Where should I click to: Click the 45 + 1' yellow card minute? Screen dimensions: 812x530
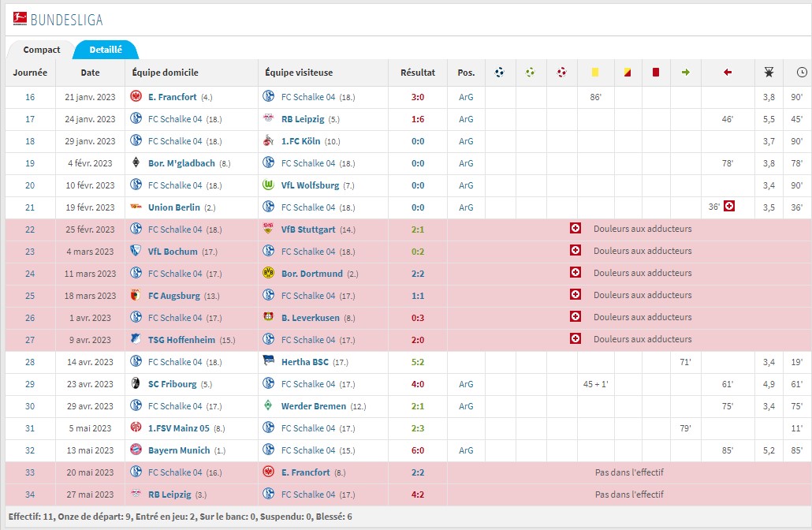[595, 384]
